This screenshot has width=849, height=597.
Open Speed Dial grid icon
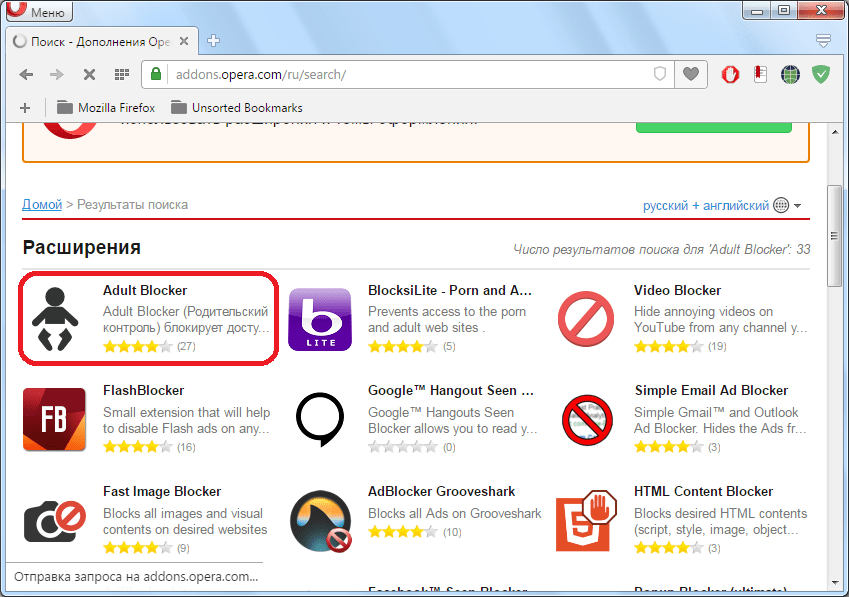(x=122, y=74)
